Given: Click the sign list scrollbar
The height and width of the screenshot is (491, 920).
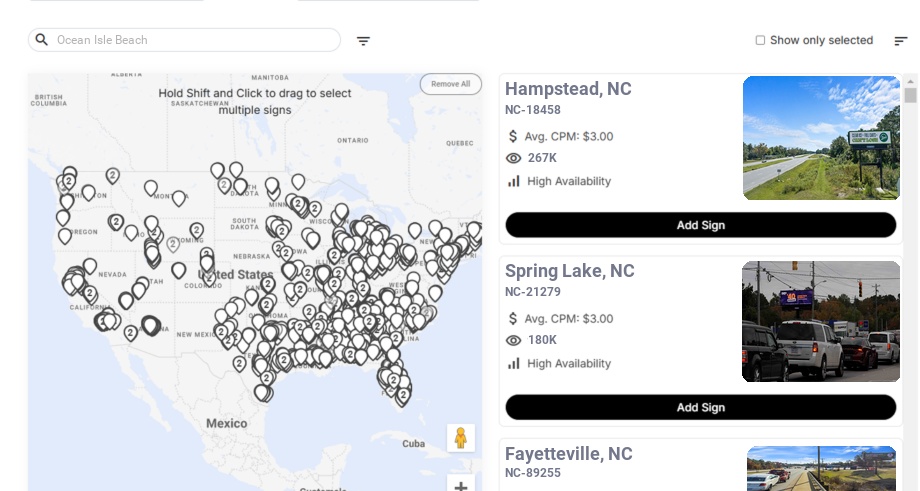Looking at the screenshot, I should click(x=911, y=96).
